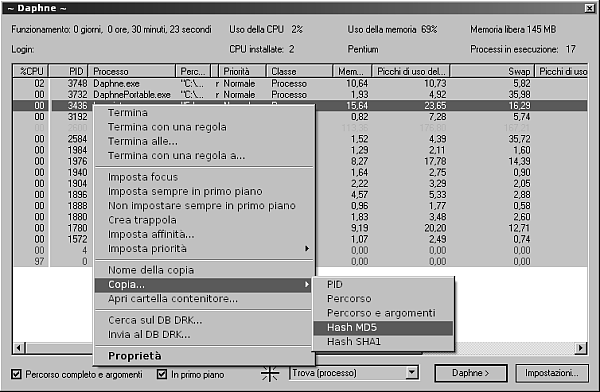The image size is (600, 392).
Task: Click horizontal scrollbar right arrow
Action: point(581,348)
